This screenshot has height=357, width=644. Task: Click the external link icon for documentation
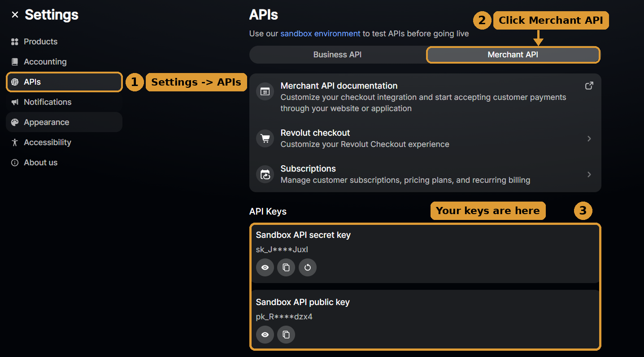[x=589, y=86]
